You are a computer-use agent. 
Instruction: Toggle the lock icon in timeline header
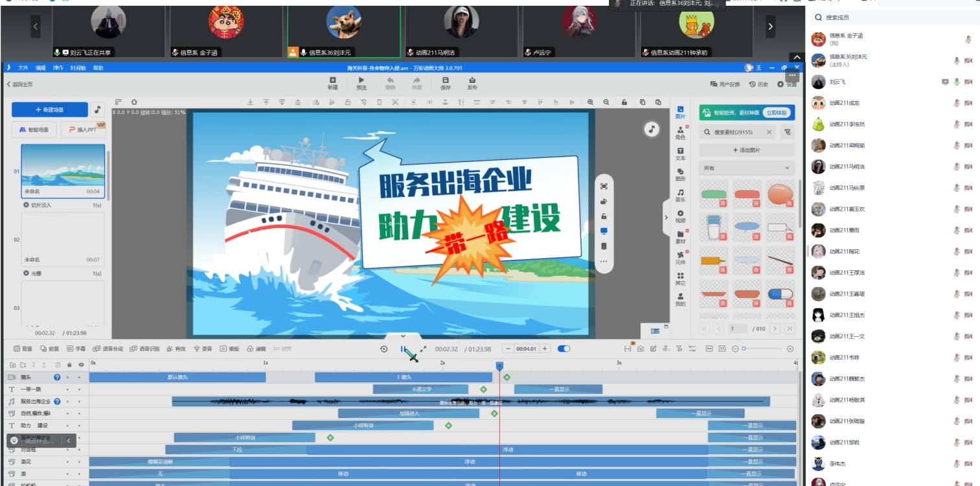pos(69,365)
